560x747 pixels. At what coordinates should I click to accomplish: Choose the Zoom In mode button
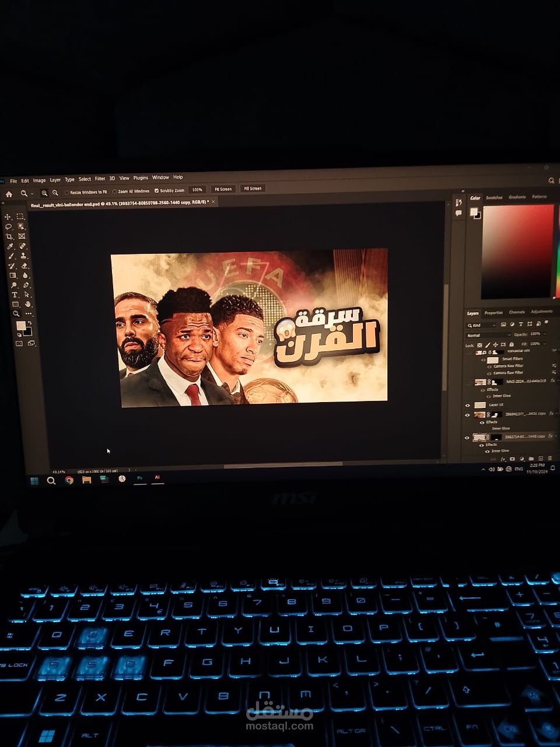point(44,193)
